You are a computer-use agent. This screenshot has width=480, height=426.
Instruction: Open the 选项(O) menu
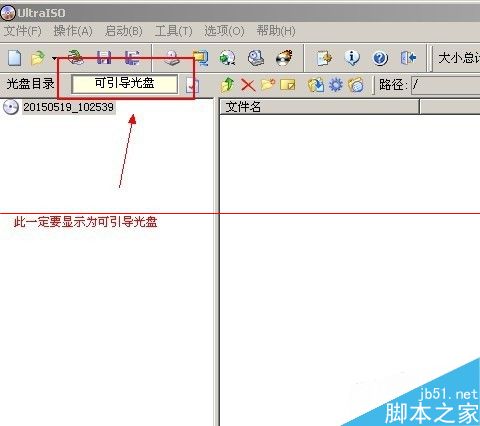pyautogui.click(x=224, y=31)
